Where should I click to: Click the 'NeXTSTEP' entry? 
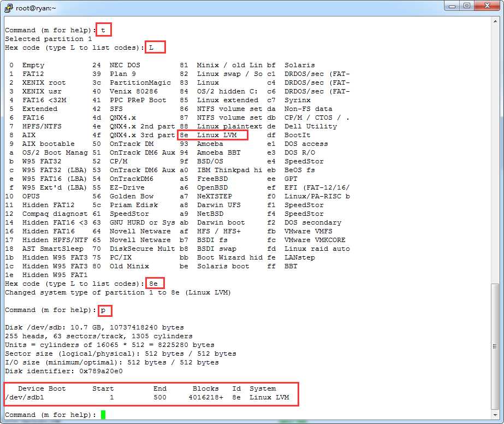(215, 196)
